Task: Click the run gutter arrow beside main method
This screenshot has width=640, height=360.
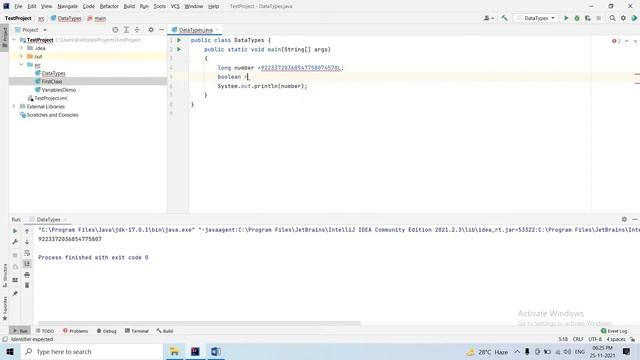Action: click(179, 49)
